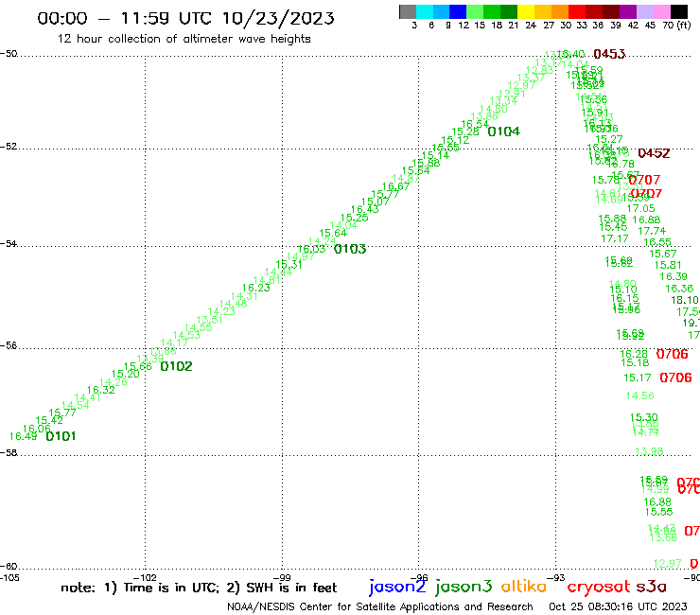Click the longitude axis label -93

pos(556,577)
